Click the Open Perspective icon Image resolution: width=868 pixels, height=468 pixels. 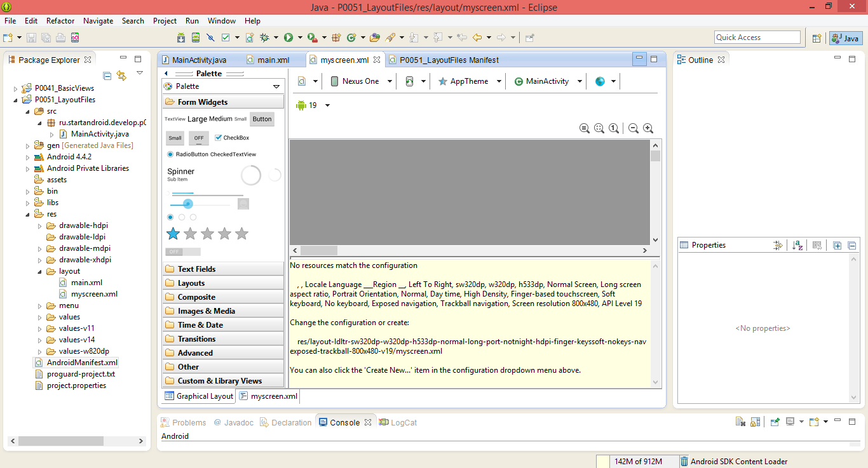coord(817,38)
